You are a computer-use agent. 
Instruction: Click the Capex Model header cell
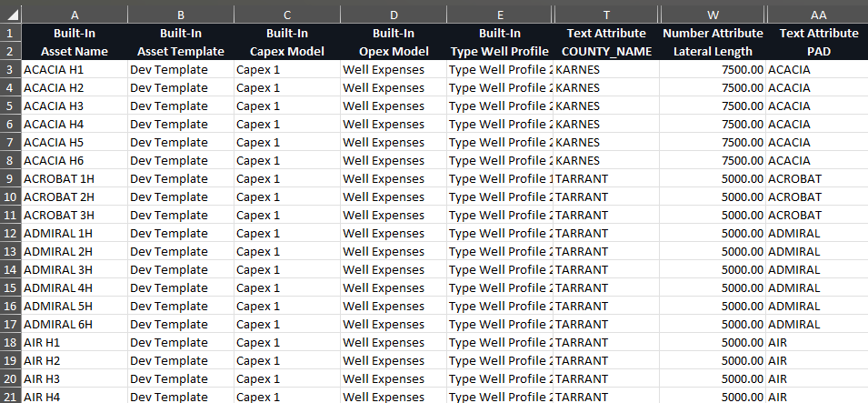[287, 52]
